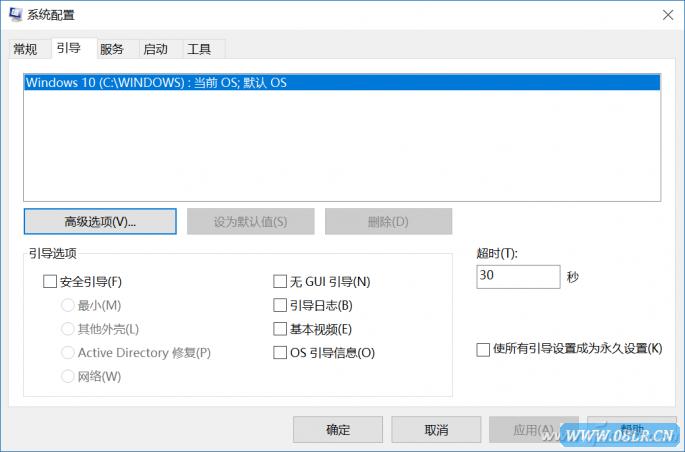Screen dimensions: 685x452
Task: Click the 设为默认值(S) button
Action: point(250,221)
